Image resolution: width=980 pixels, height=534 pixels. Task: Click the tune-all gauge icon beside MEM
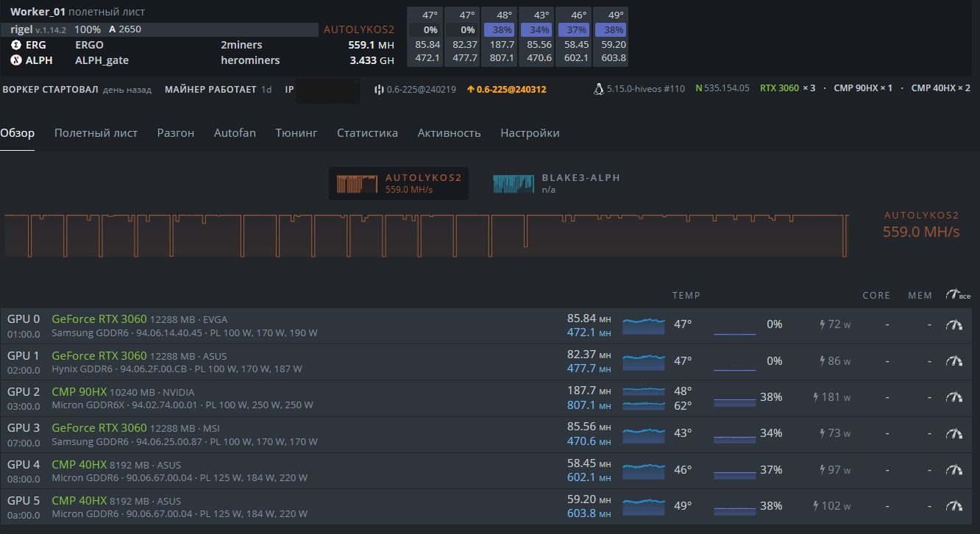click(958, 295)
